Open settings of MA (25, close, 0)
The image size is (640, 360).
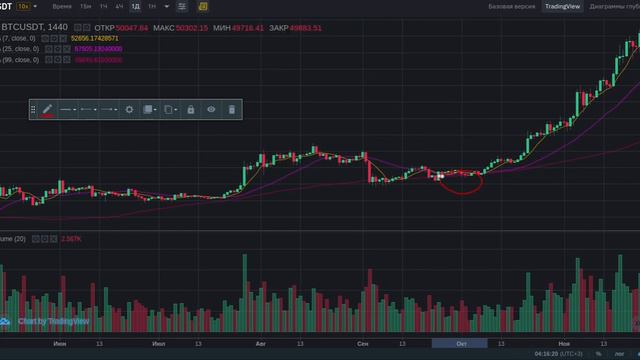click(x=58, y=49)
